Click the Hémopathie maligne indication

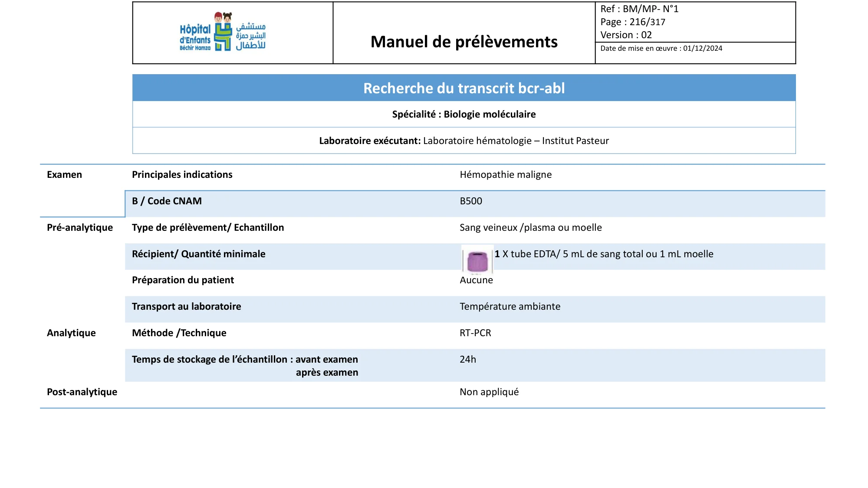(506, 174)
